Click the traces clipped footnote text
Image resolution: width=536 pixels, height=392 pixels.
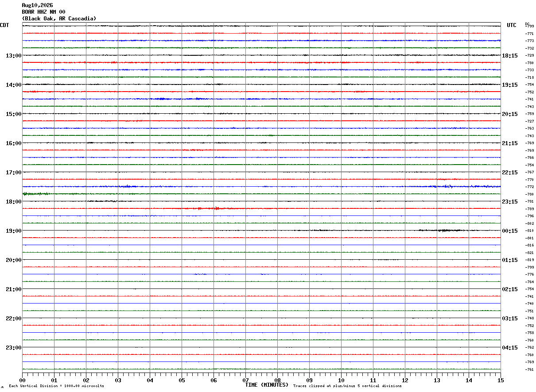click(347, 386)
